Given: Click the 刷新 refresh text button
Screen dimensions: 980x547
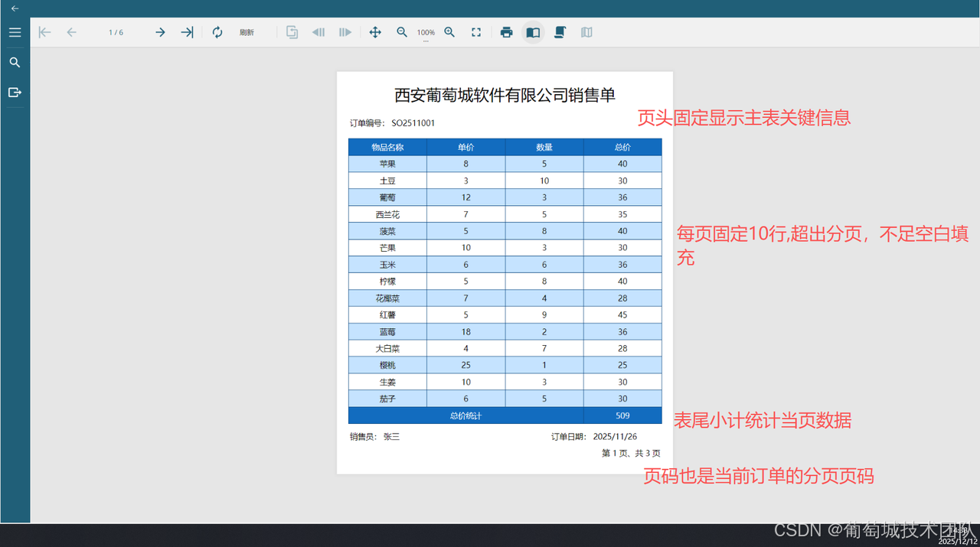Looking at the screenshot, I should pos(247,32).
